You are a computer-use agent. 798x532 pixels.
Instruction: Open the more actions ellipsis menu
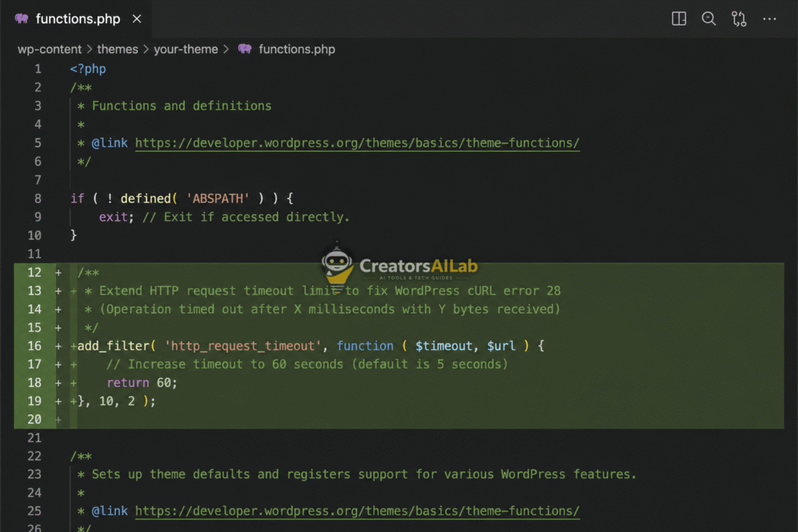769,19
